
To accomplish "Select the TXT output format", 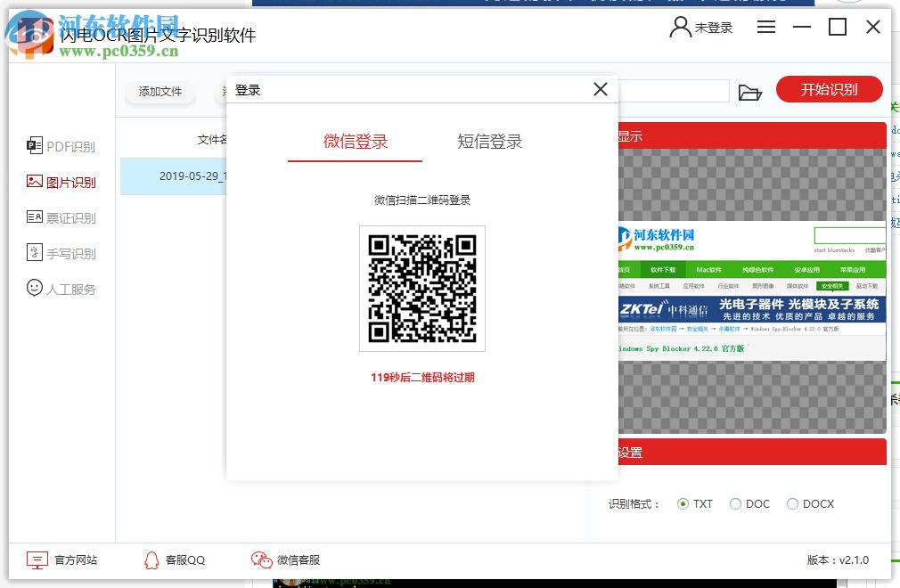I will tap(683, 503).
